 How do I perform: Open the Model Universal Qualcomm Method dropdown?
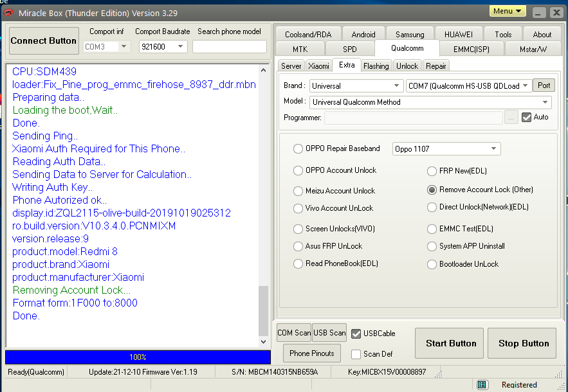pyautogui.click(x=430, y=102)
